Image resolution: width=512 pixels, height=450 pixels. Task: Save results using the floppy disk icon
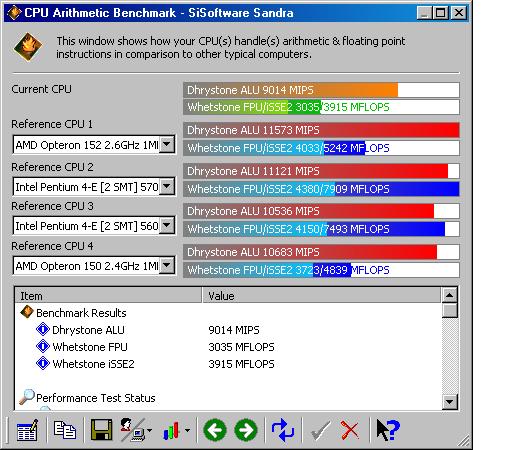(x=101, y=430)
